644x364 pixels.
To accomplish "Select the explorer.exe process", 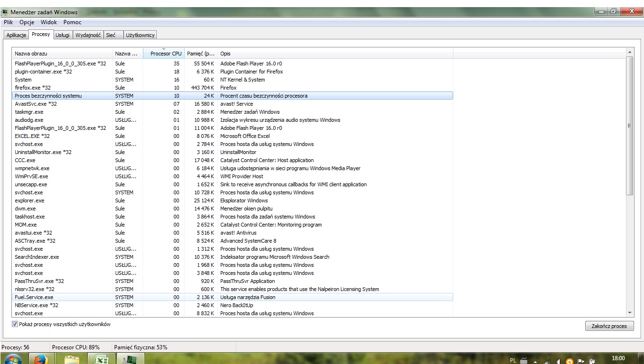I will [233, 200].
